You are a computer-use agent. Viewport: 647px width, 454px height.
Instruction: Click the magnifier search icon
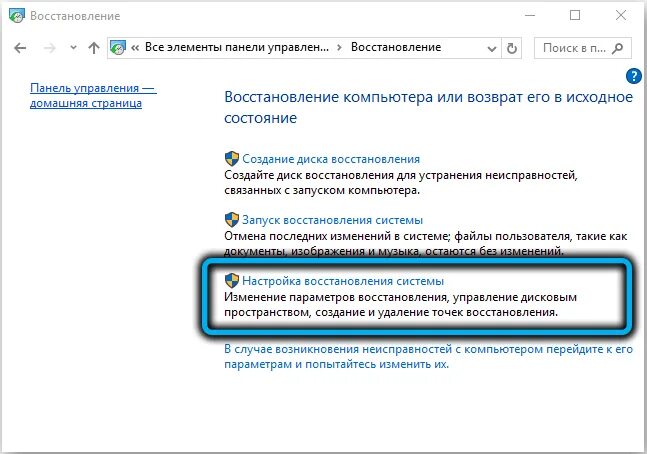click(x=617, y=48)
